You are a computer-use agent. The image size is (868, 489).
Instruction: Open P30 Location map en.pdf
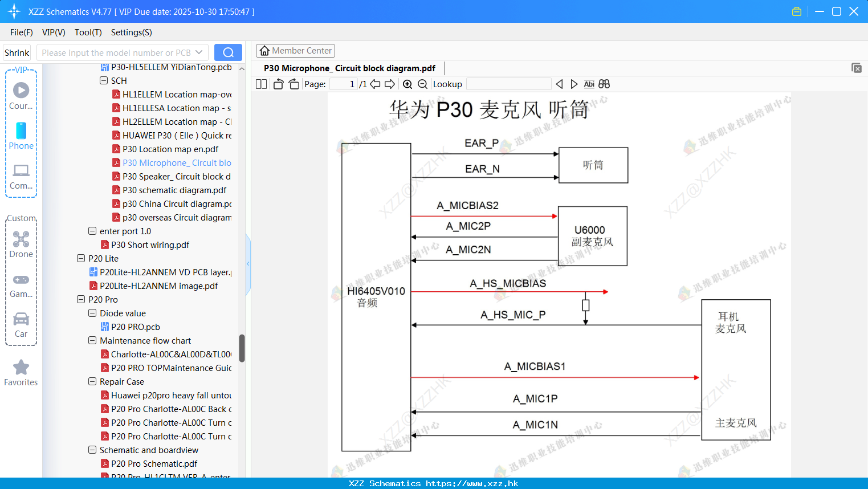pos(165,149)
